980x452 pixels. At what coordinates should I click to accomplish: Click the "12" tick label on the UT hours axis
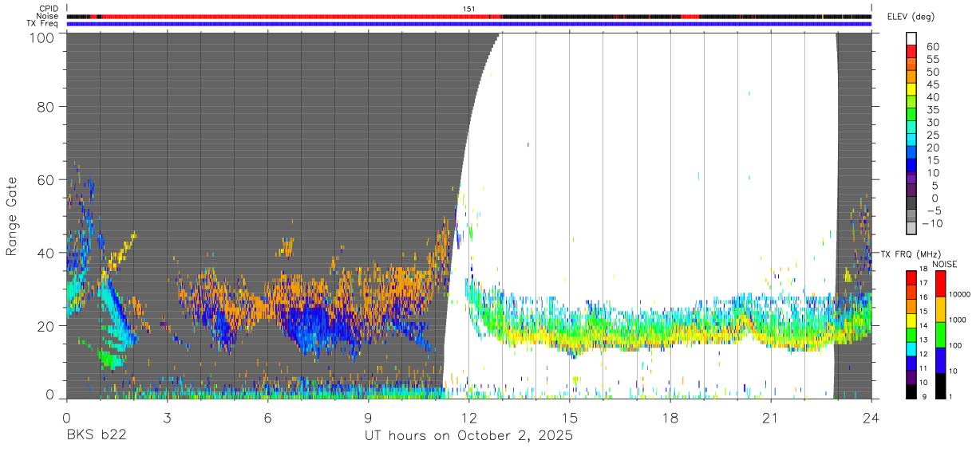pos(468,417)
